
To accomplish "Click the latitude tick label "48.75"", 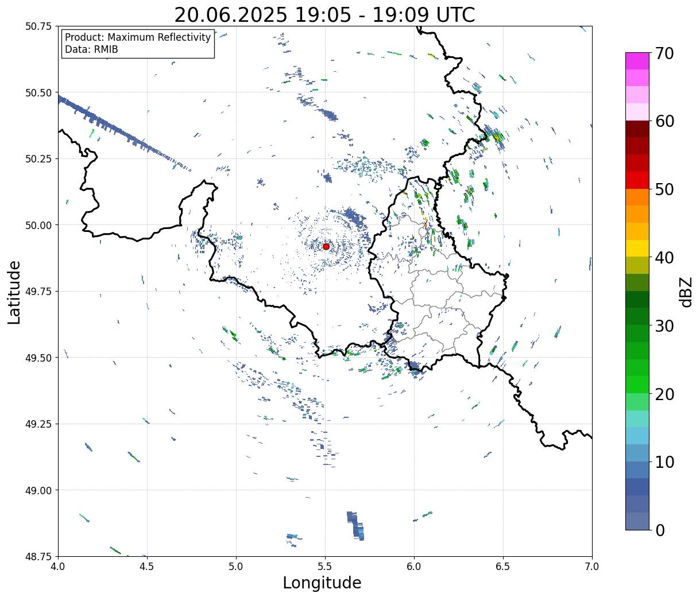I will [38, 557].
